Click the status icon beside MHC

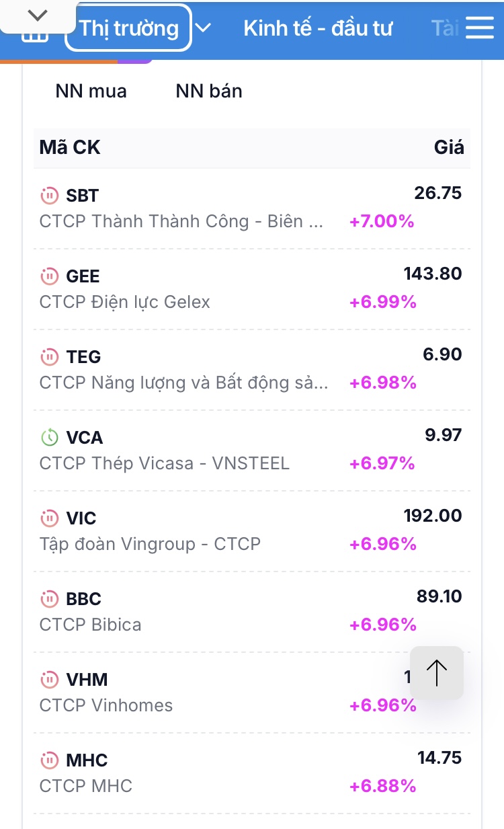point(50,760)
